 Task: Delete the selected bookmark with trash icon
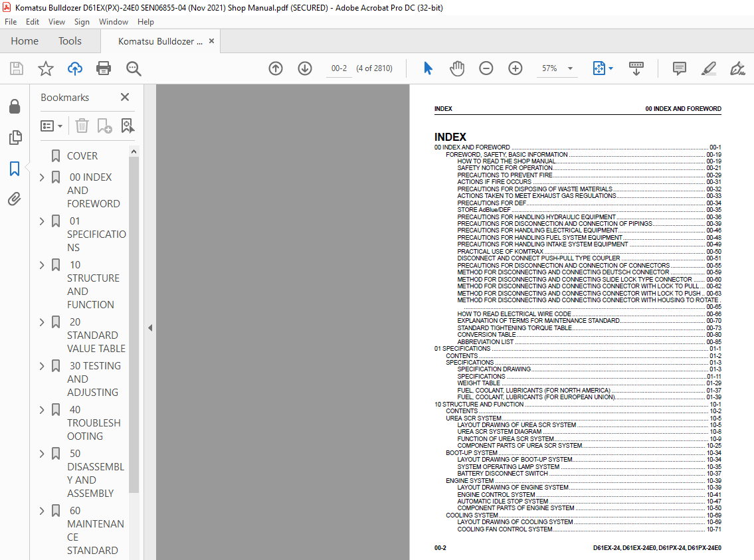82,126
